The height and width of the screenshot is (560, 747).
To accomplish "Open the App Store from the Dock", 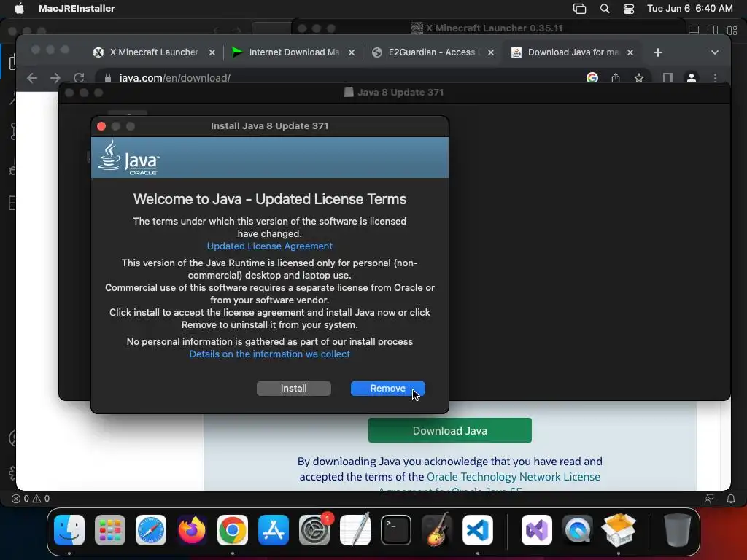I will (x=274, y=530).
